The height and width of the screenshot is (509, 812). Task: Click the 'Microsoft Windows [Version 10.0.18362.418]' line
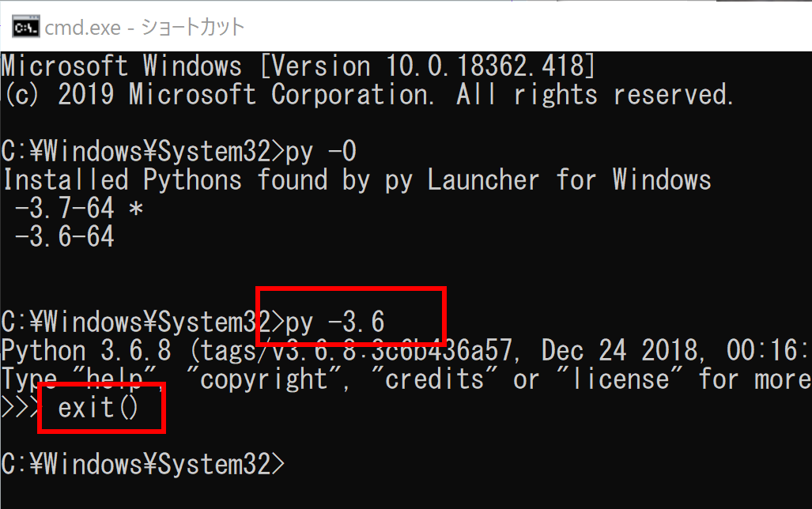point(298,66)
